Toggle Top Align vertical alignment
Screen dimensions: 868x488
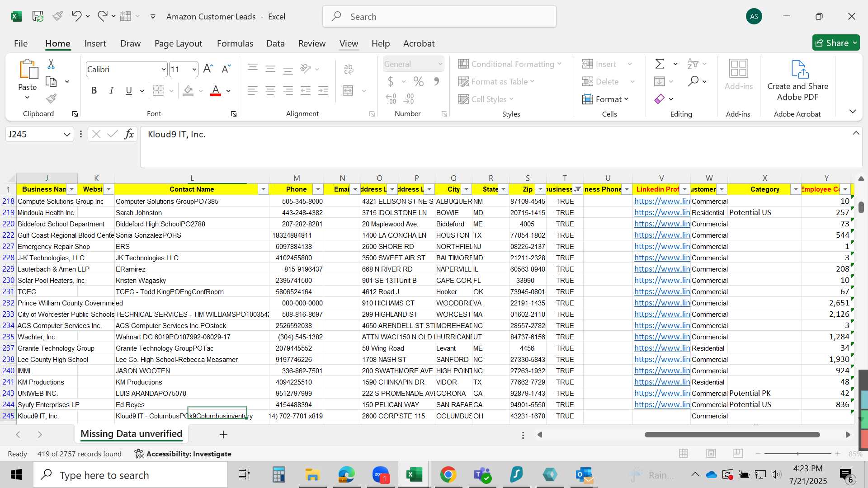pyautogui.click(x=253, y=69)
